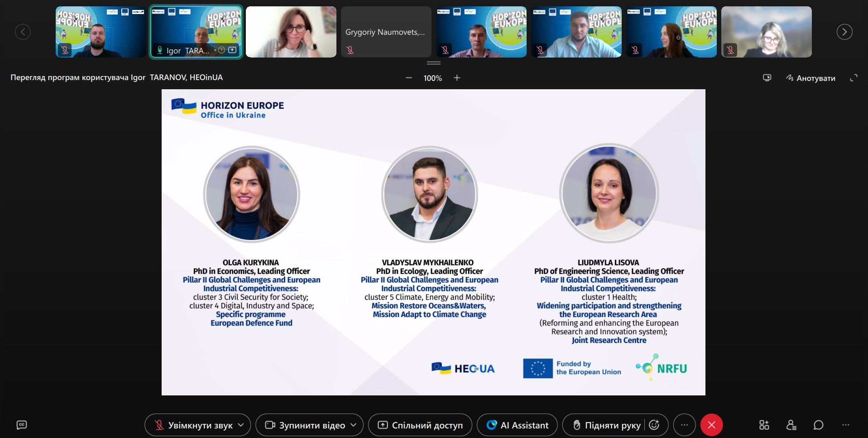
Task: Click VLADYSLAV MYKHAILENKO name on slide
Action: [428, 263]
